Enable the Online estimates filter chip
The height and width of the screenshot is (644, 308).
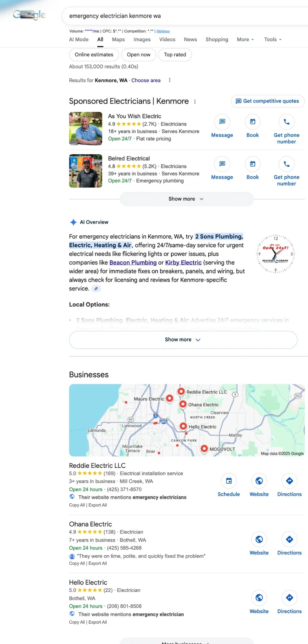tap(94, 55)
